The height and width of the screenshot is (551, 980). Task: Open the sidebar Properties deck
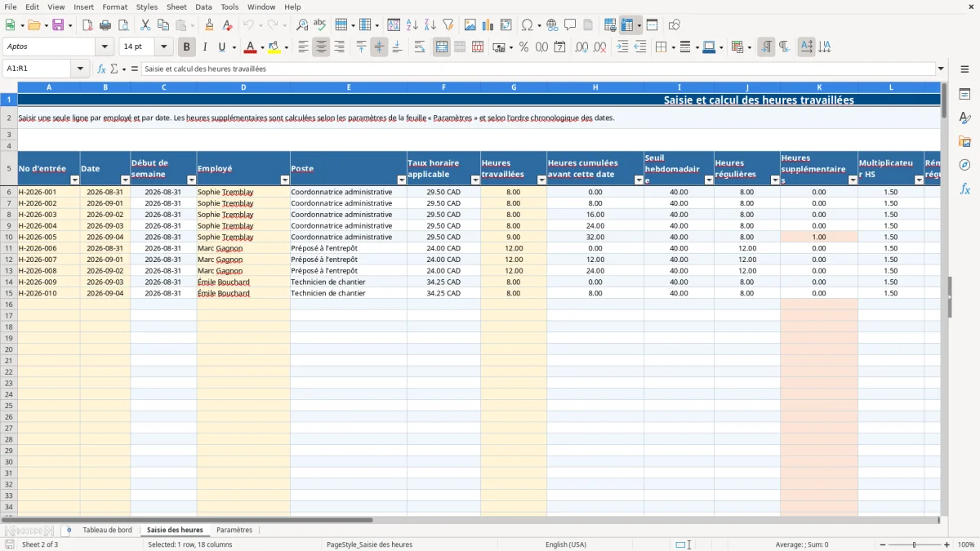click(964, 95)
